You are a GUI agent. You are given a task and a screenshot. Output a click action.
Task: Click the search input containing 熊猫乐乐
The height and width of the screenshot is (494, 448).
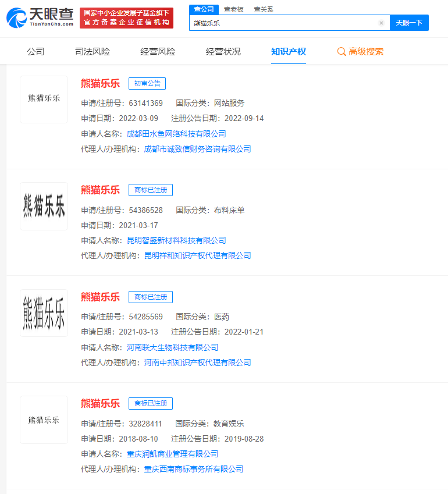click(289, 23)
